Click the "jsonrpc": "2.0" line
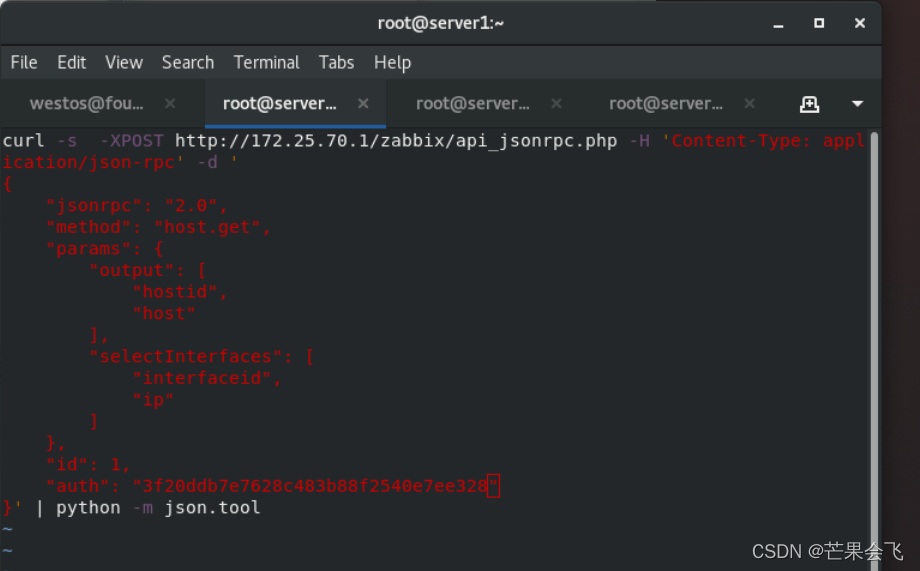 point(137,206)
